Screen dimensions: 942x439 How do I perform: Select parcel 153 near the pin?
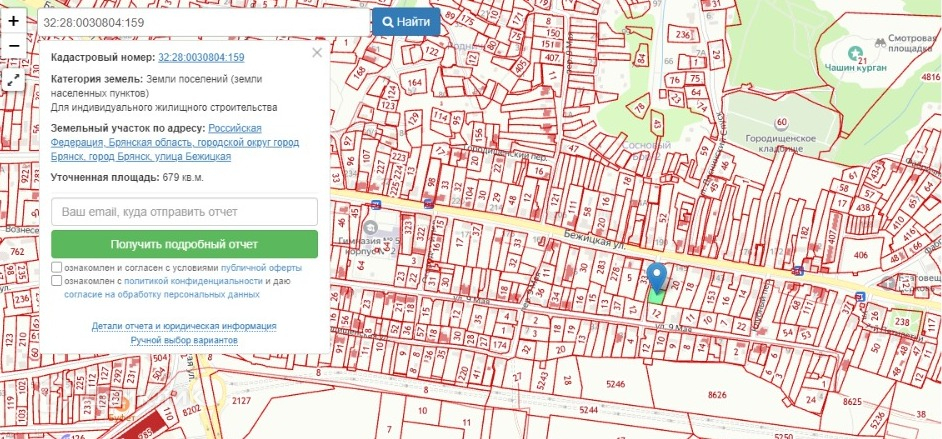click(x=710, y=296)
